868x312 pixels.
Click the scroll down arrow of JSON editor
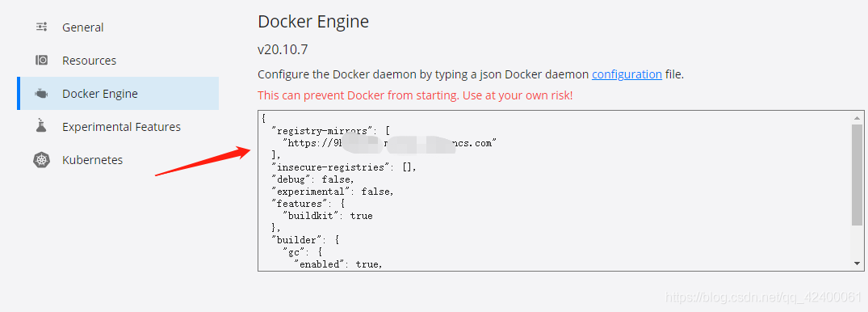point(857,264)
